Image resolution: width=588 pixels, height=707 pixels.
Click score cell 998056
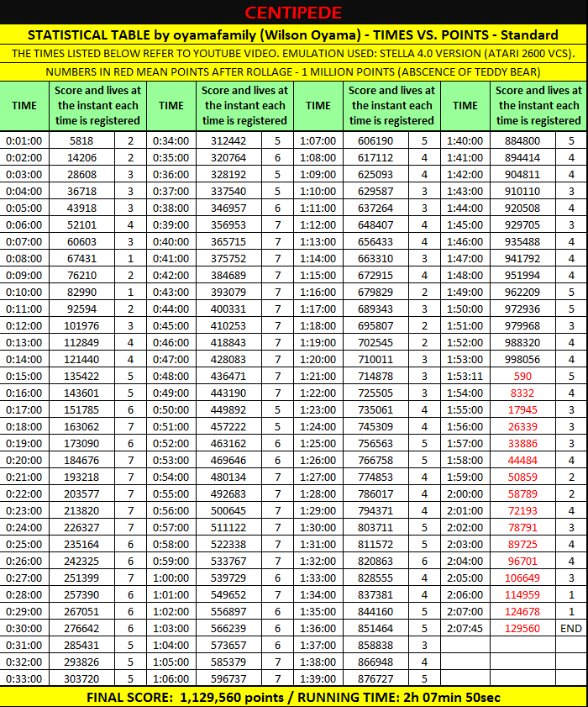coord(522,359)
